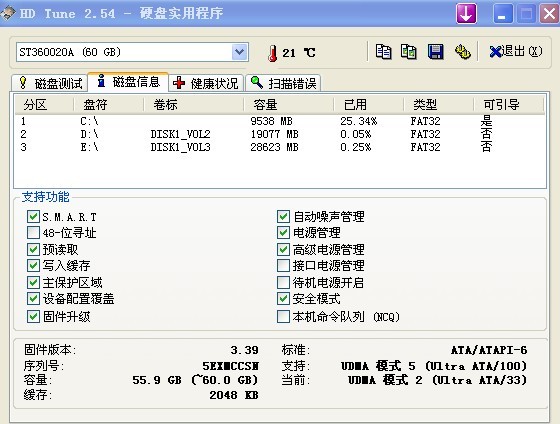This screenshot has width=560, height=424.
Task: Click the 19077 MB capacity value
Action: (274, 134)
